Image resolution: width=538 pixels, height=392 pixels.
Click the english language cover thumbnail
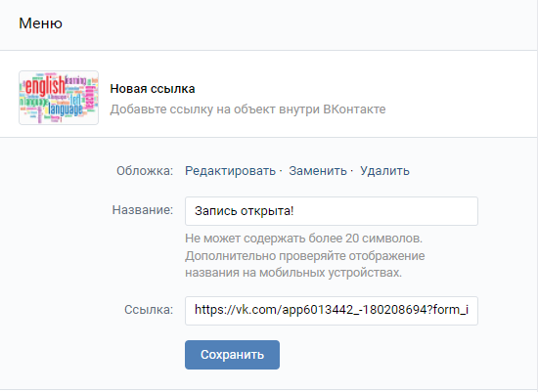59,98
